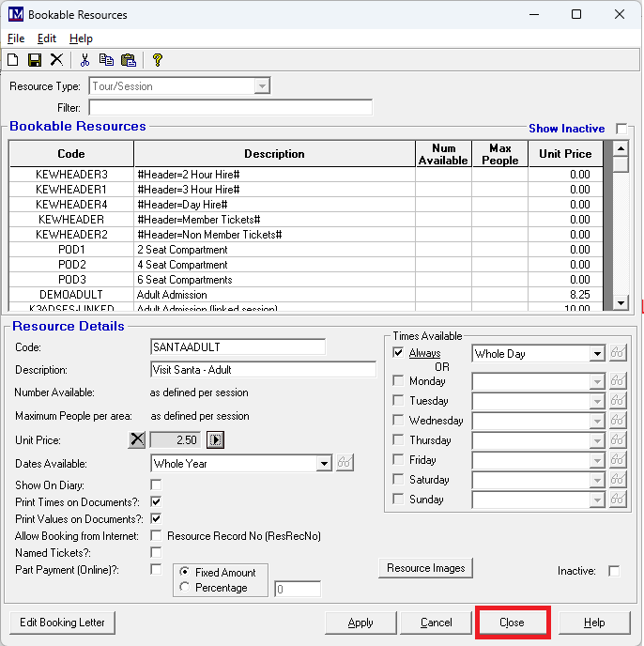Open the File menu
Viewport: 644px width, 646px height.
click(x=16, y=38)
